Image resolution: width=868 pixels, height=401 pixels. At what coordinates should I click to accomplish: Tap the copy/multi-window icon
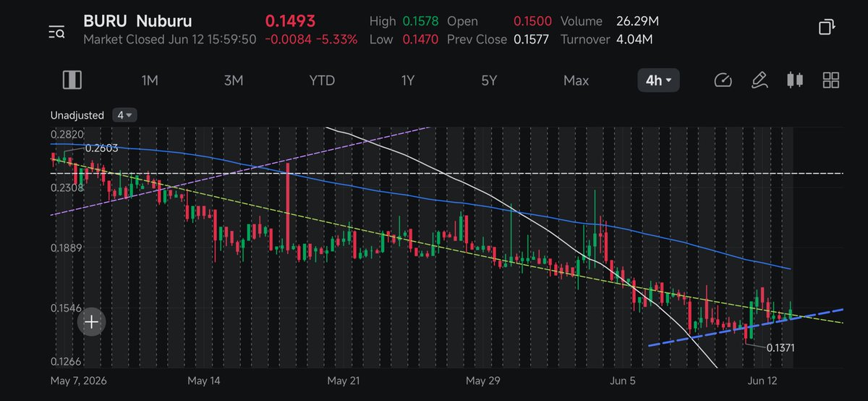(x=827, y=28)
